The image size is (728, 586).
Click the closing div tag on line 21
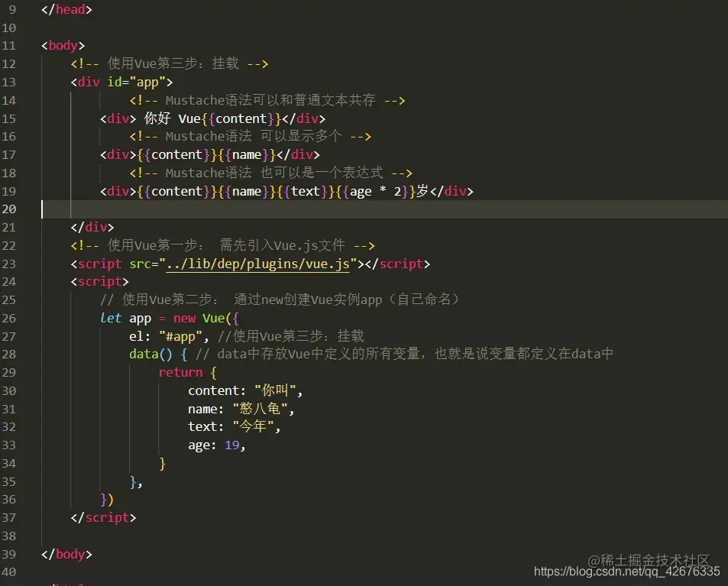click(92, 228)
